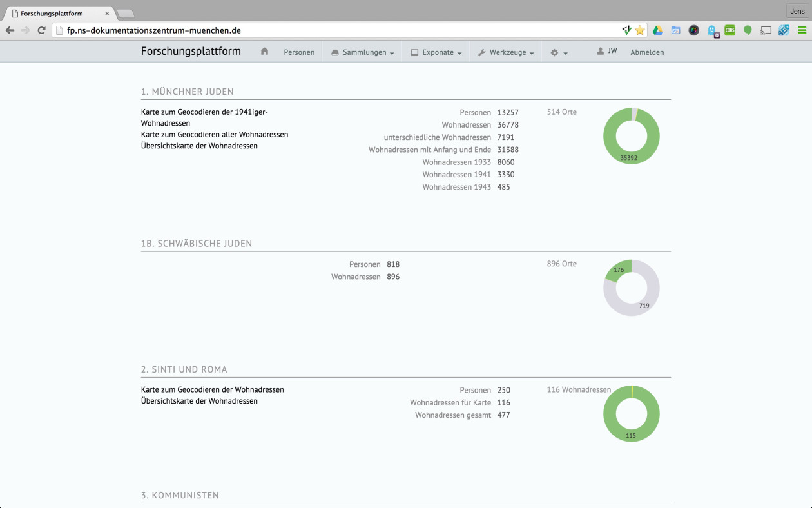Open the gear settings dropdown
Image resolution: width=812 pixels, height=508 pixels.
(559, 52)
